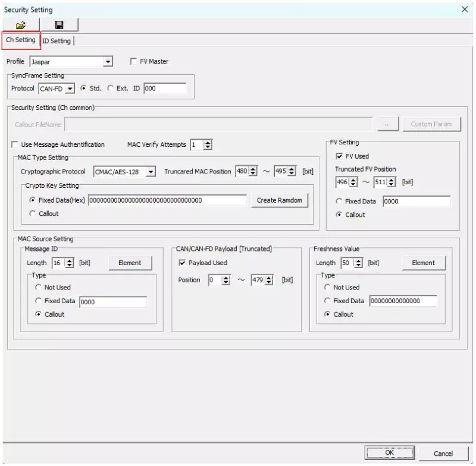This screenshot has width=476, height=466.
Task: Select Not Used for Message ID type
Action: [x=39, y=287]
